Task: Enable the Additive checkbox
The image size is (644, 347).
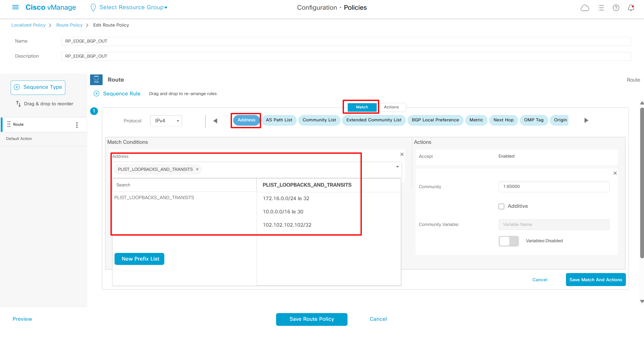Action: [501, 206]
